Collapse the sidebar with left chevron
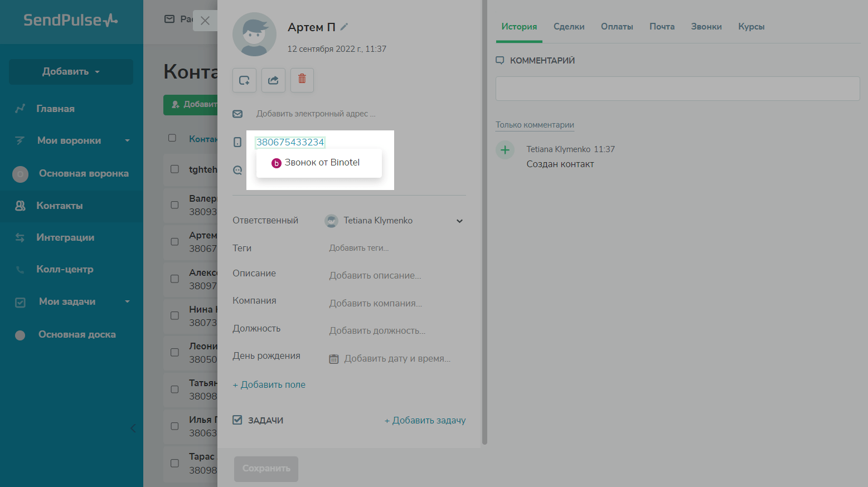The width and height of the screenshot is (868, 487). (133, 428)
